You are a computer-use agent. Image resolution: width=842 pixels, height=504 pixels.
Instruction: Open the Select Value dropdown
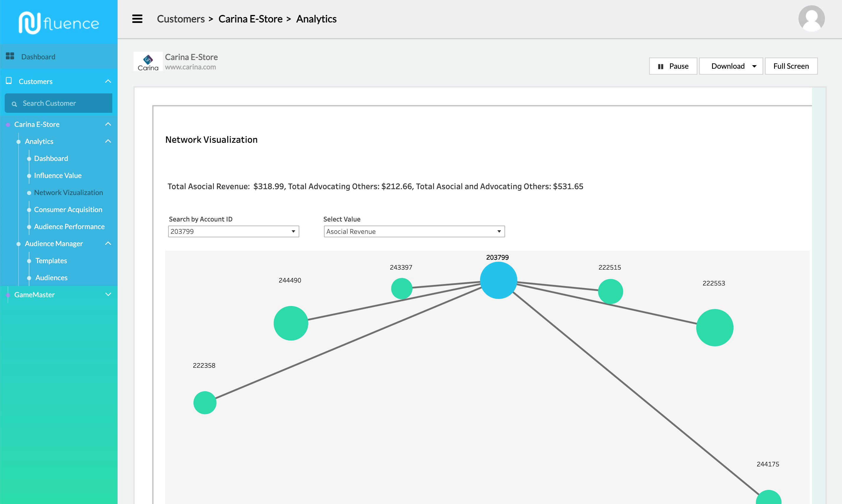499,231
